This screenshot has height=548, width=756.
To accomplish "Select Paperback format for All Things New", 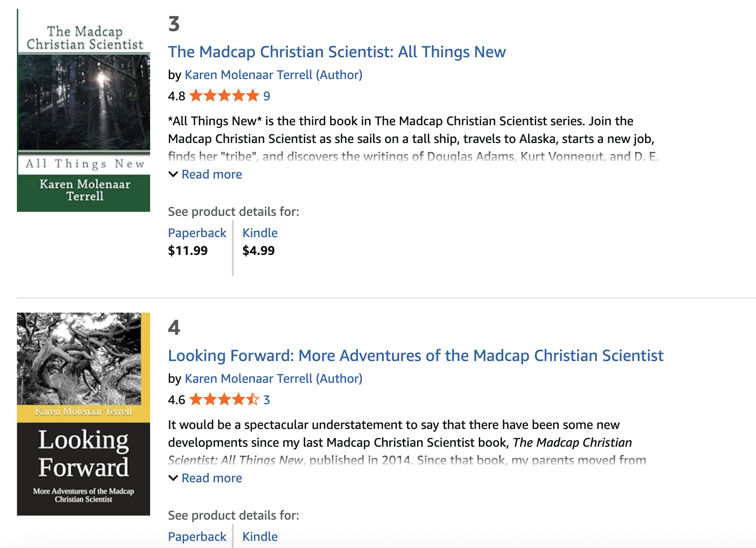I will click(197, 233).
